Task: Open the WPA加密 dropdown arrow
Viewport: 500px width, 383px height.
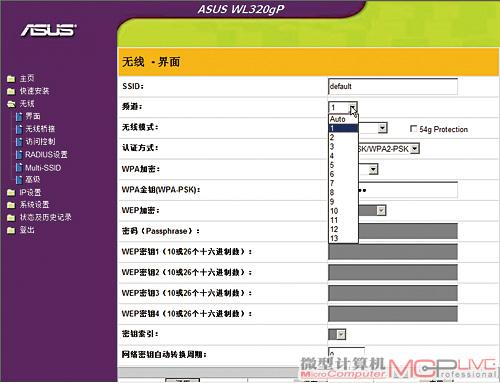Action: (x=373, y=169)
